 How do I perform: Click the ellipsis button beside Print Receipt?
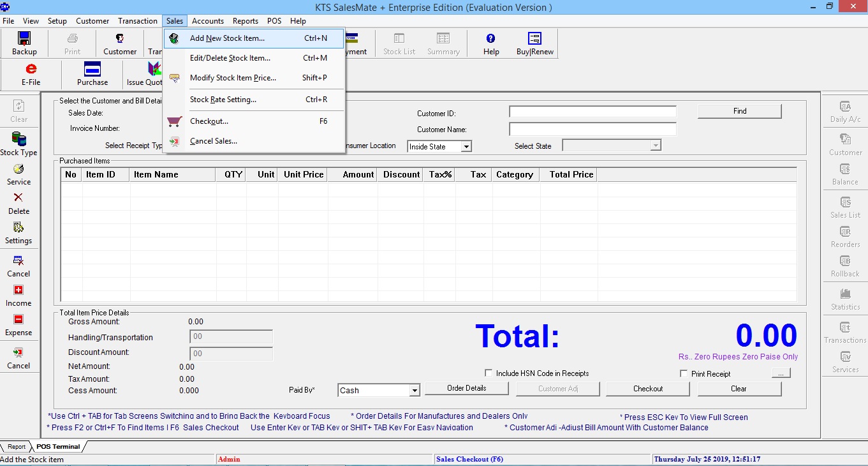click(x=781, y=373)
